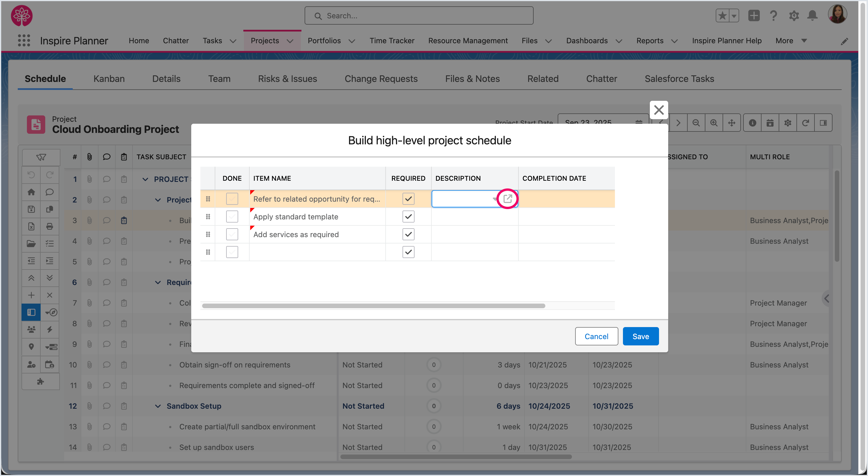Click the checklist horizontal scrollbar
Image resolution: width=868 pixels, height=476 pixels.
point(373,306)
